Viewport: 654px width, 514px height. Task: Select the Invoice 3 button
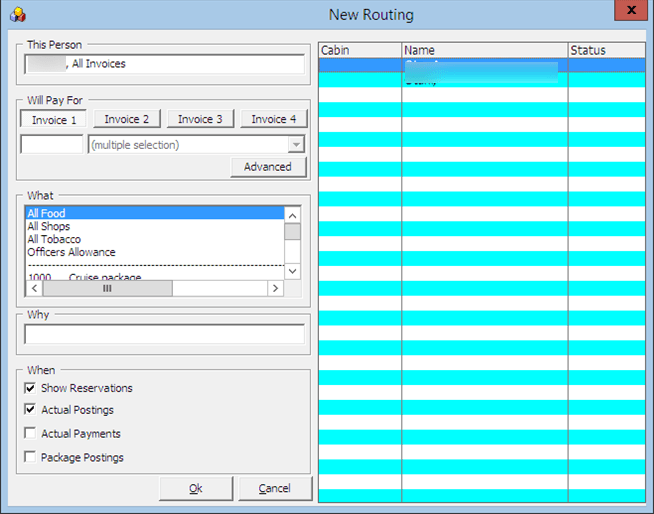(x=200, y=119)
